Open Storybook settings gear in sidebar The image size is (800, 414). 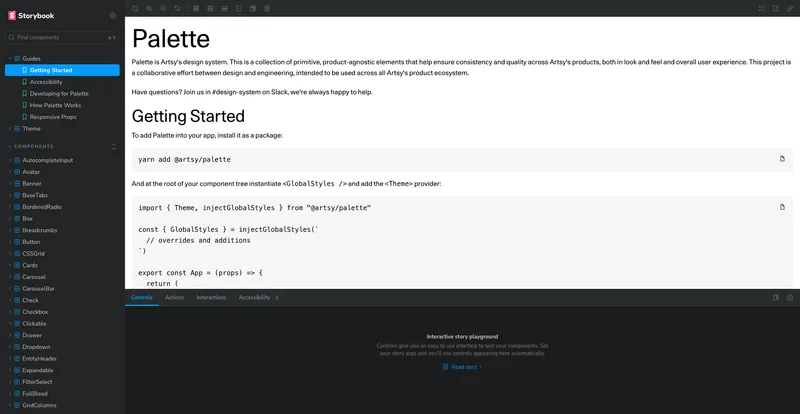113,16
